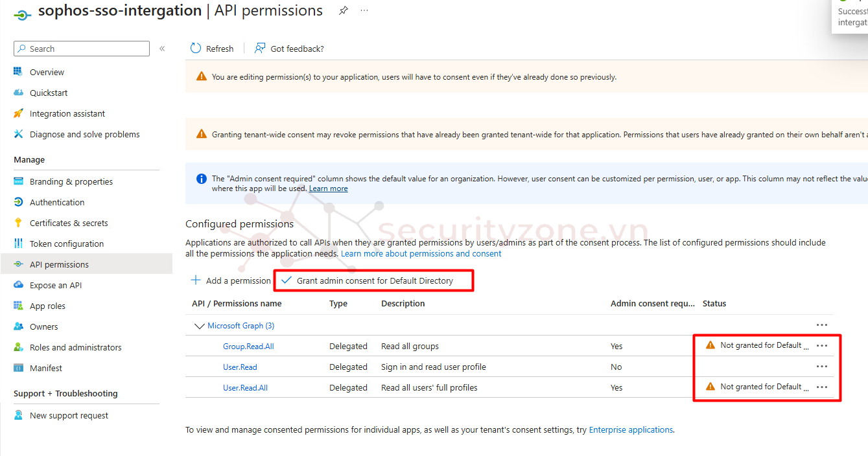The image size is (868, 456).
Task: Select "Read all users' full profiles" description
Action: pos(429,388)
